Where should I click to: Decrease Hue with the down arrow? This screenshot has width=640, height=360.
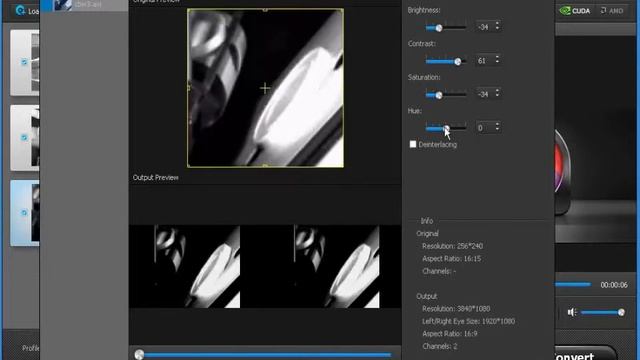coord(497,129)
